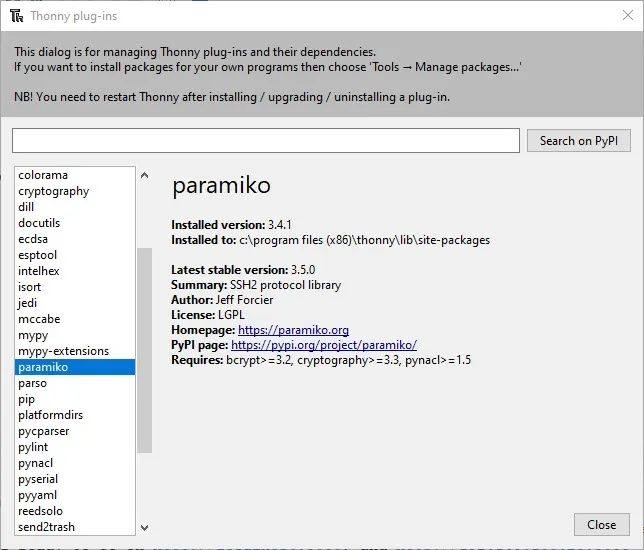Click the large paramiko heading

(x=221, y=186)
